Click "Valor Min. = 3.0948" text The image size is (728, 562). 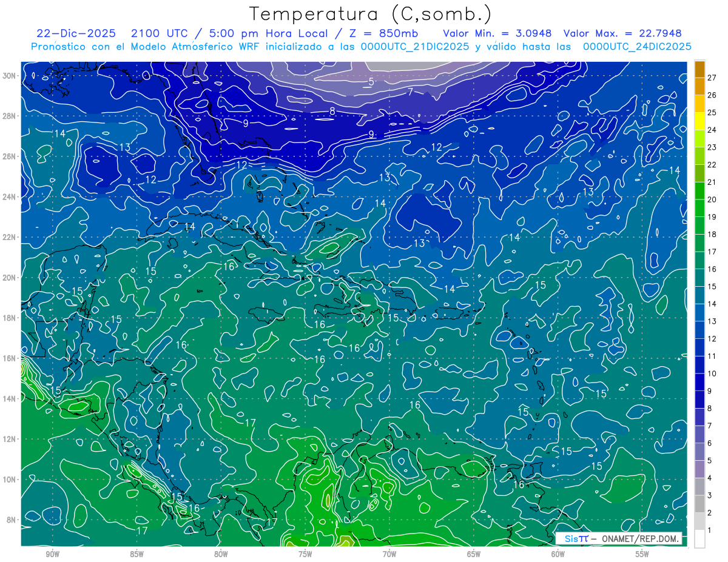[497, 33]
